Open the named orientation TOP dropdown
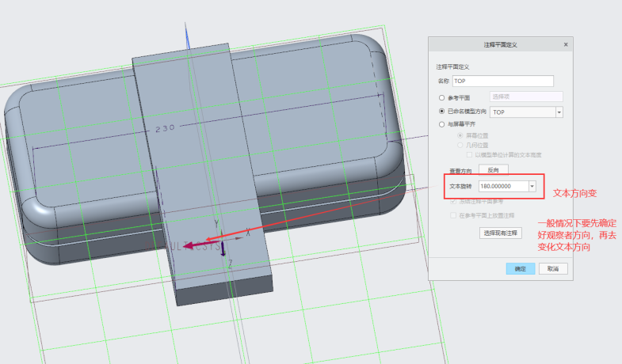 (x=559, y=112)
